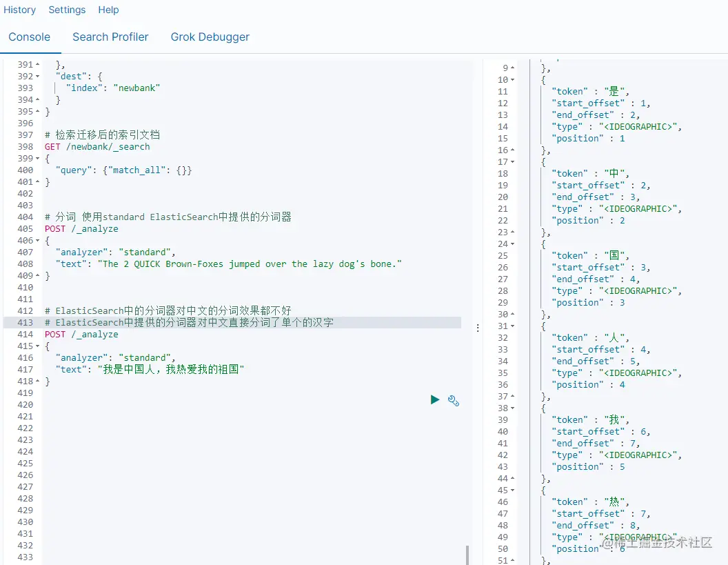
Task: Collapse output fold arrow at line 45
Action: [x=513, y=490]
